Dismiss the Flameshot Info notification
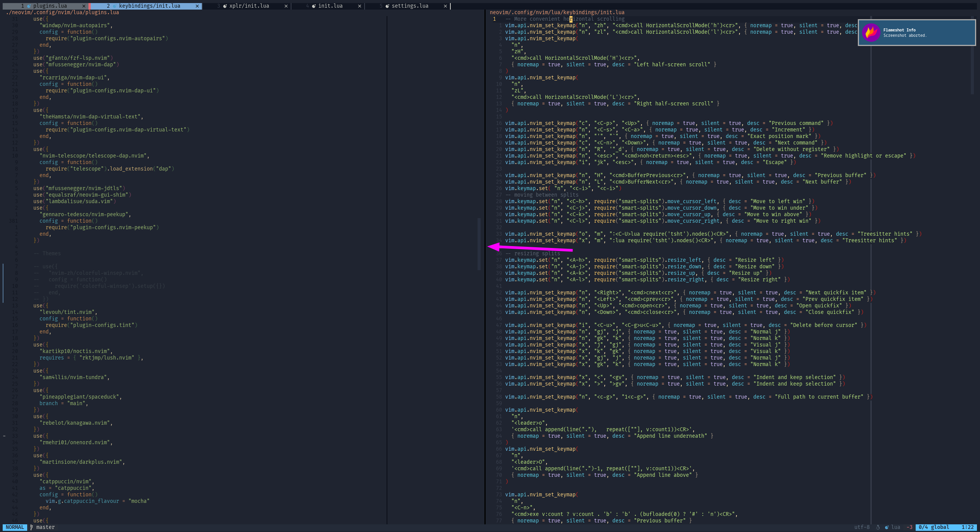 coord(917,33)
